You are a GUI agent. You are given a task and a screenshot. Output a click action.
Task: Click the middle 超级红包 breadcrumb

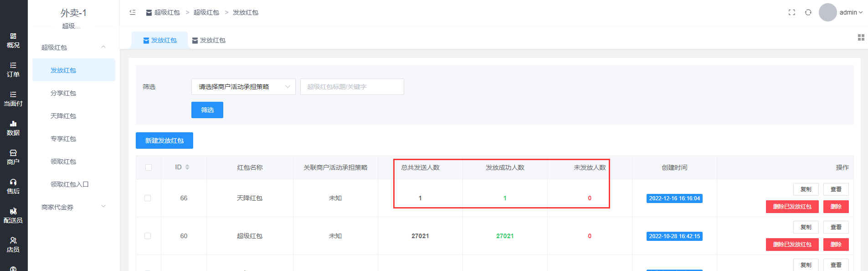206,12
